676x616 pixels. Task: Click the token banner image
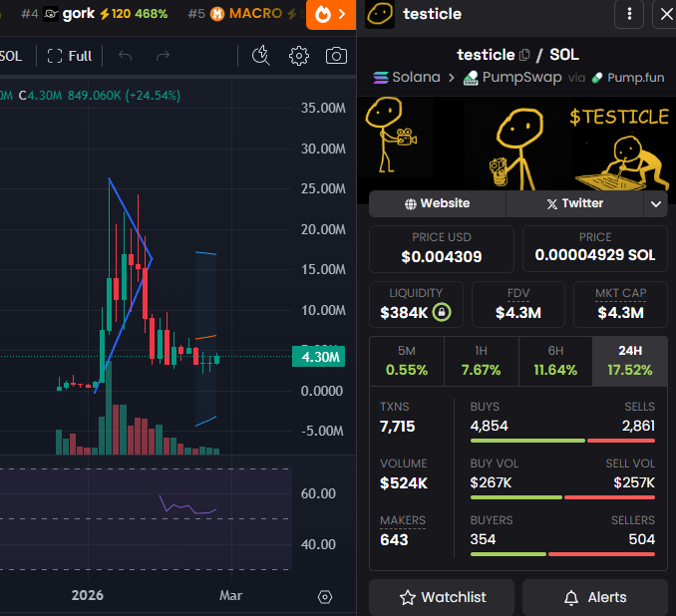click(516, 144)
